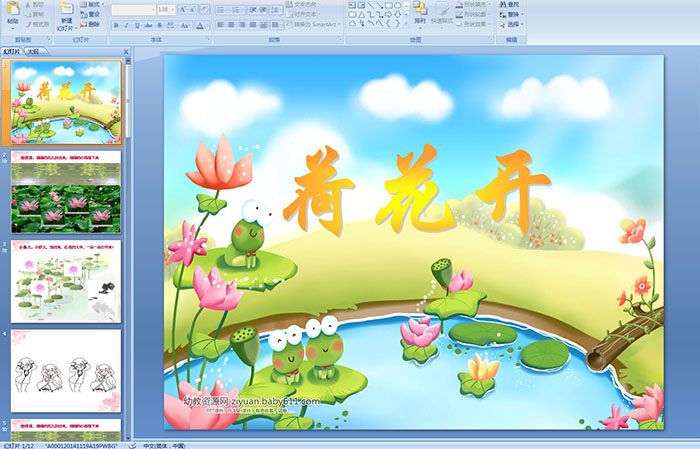This screenshot has width=700, height=449.
Task: Toggle Center text alignment
Action: (231, 25)
